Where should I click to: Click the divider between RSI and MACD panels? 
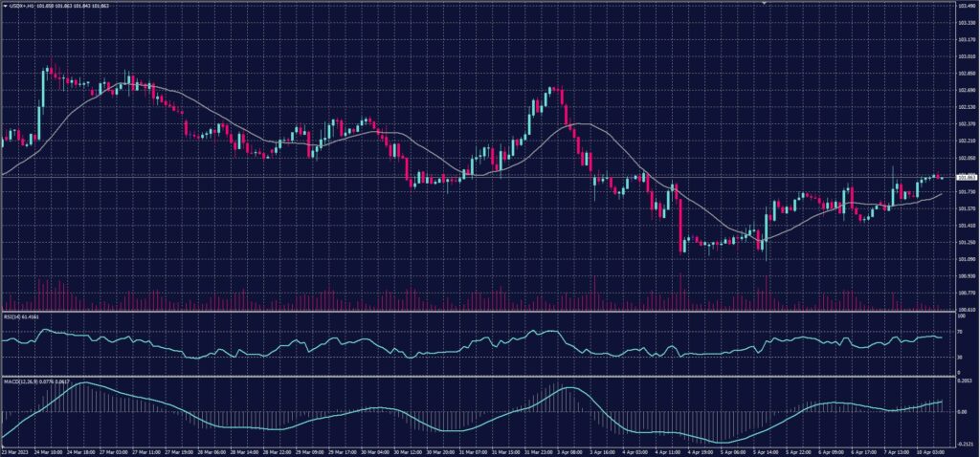pos(479,376)
